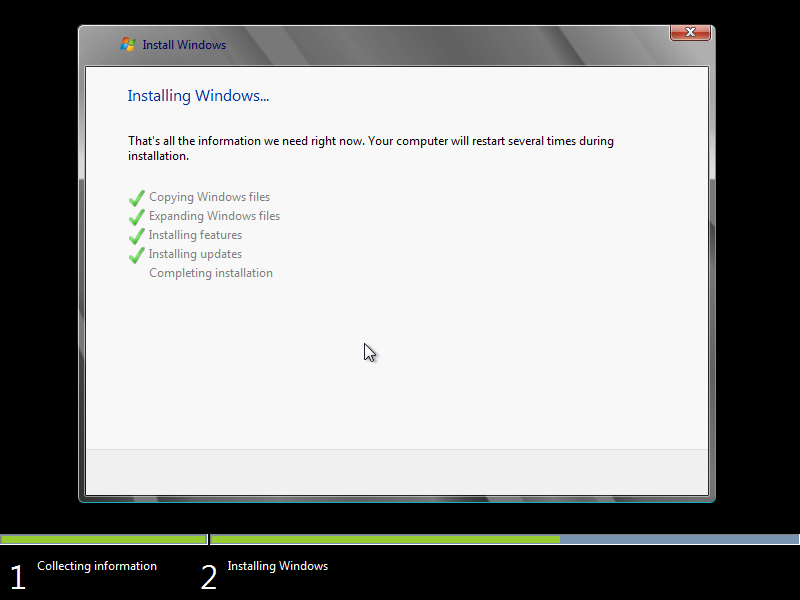Click the 'Copying Windows files' step label
Image resolution: width=800 pixels, height=600 pixels.
coord(209,197)
